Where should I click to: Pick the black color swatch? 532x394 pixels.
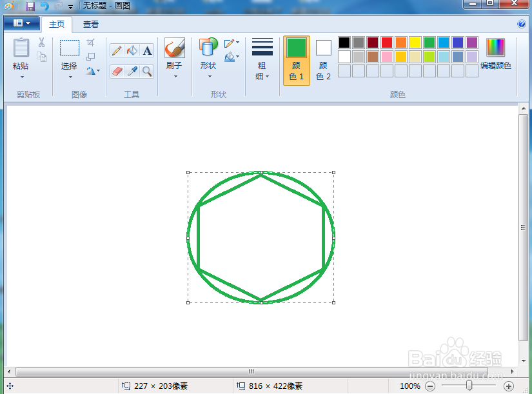click(344, 43)
